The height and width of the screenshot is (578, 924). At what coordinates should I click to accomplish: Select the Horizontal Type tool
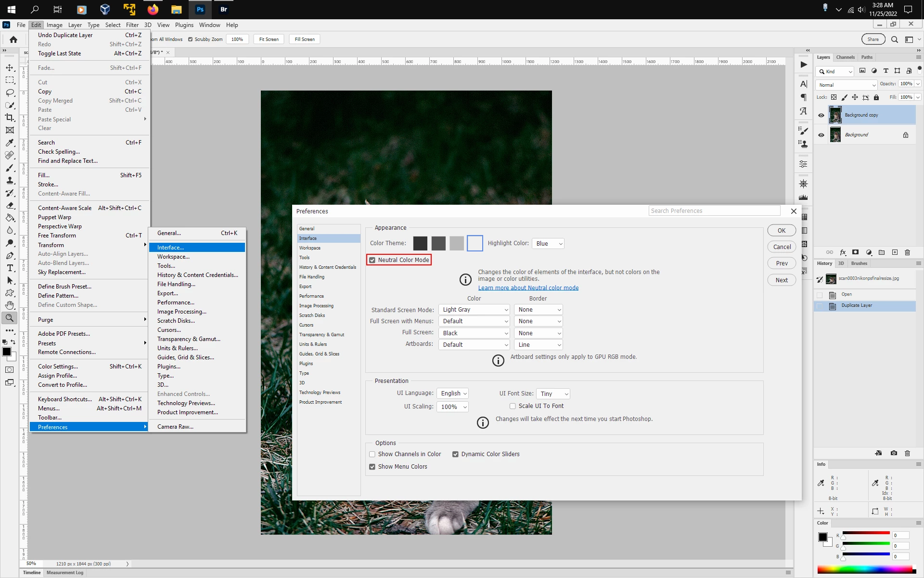(x=10, y=268)
